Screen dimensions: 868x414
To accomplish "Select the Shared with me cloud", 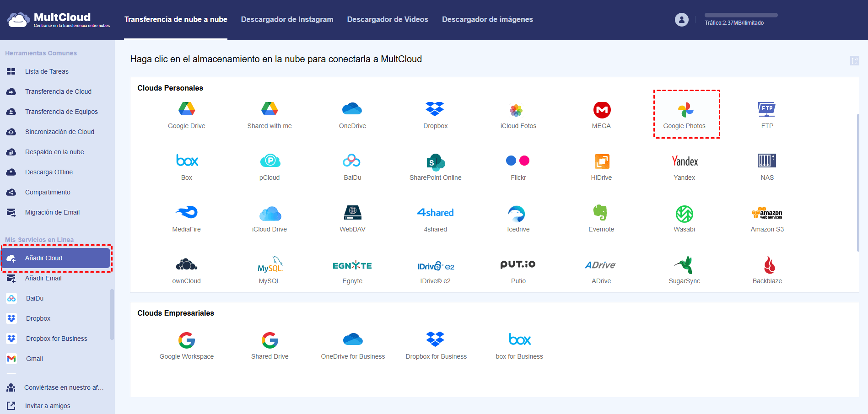I will [x=270, y=115].
